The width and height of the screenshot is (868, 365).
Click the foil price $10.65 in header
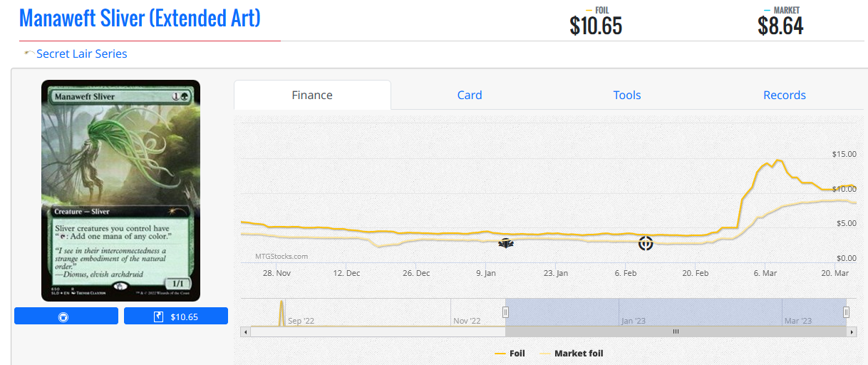coord(596,26)
